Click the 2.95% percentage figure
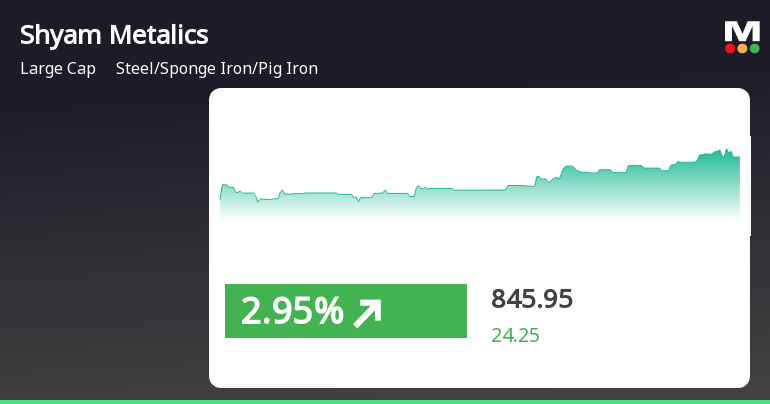This screenshot has height=404, width=770. click(x=292, y=312)
